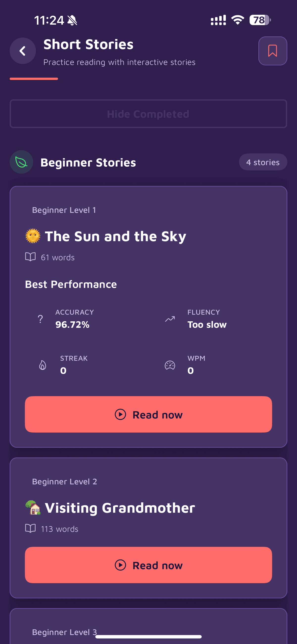Tap the book icon beside 113 words
Screen dimensions: 297x644
pyautogui.click(x=30, y=529)
